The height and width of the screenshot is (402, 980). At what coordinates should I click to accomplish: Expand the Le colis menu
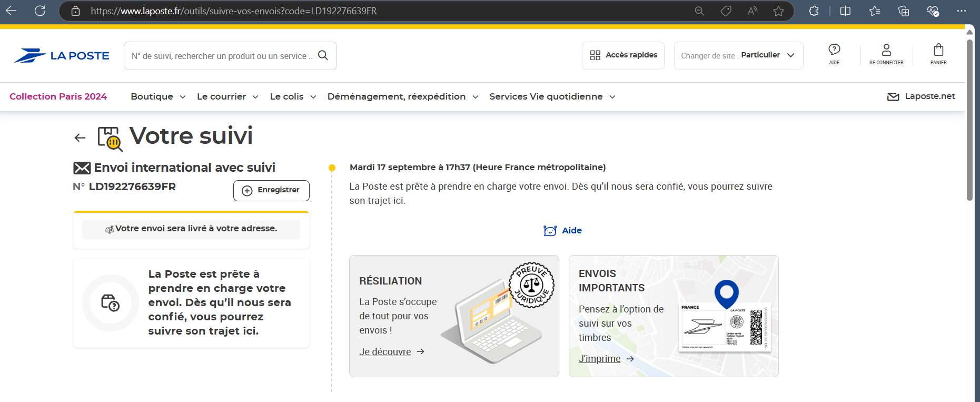293,96
